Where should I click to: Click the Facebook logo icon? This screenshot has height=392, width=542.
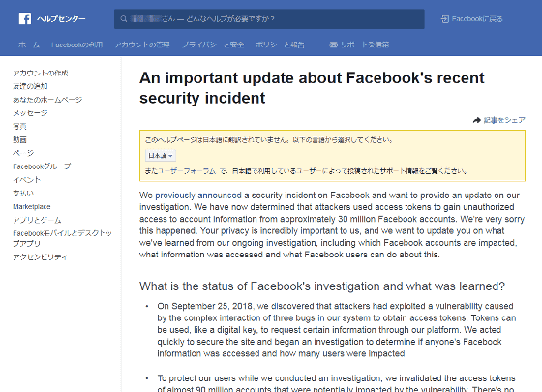pos(25,18)
